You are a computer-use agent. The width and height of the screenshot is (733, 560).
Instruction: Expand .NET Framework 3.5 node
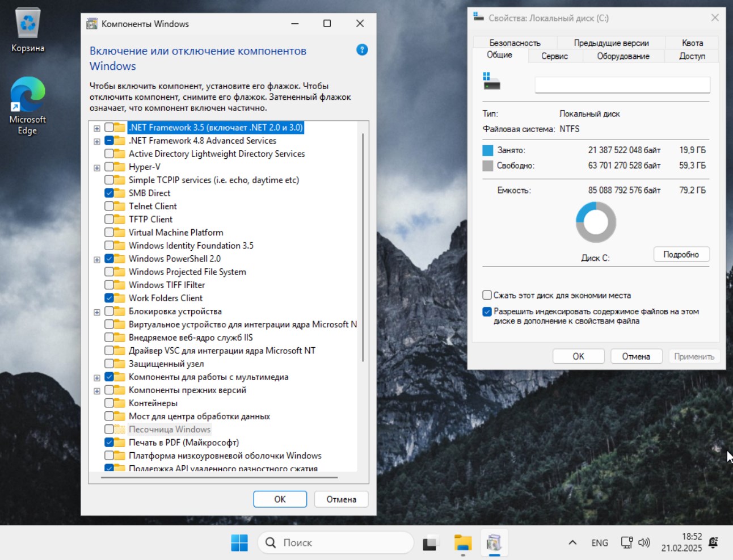pyautogui.click(x=97, y=128)
